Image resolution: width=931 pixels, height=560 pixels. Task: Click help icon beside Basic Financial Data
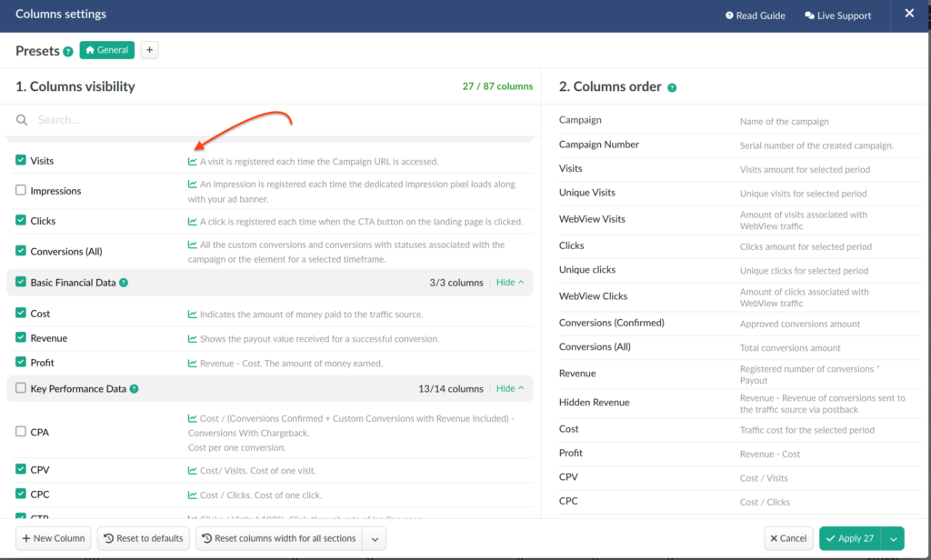click(x=124, y=283)
